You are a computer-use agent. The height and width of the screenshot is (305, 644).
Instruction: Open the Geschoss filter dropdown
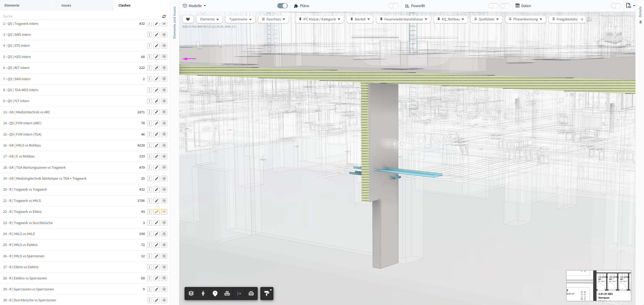click(273, 19)
